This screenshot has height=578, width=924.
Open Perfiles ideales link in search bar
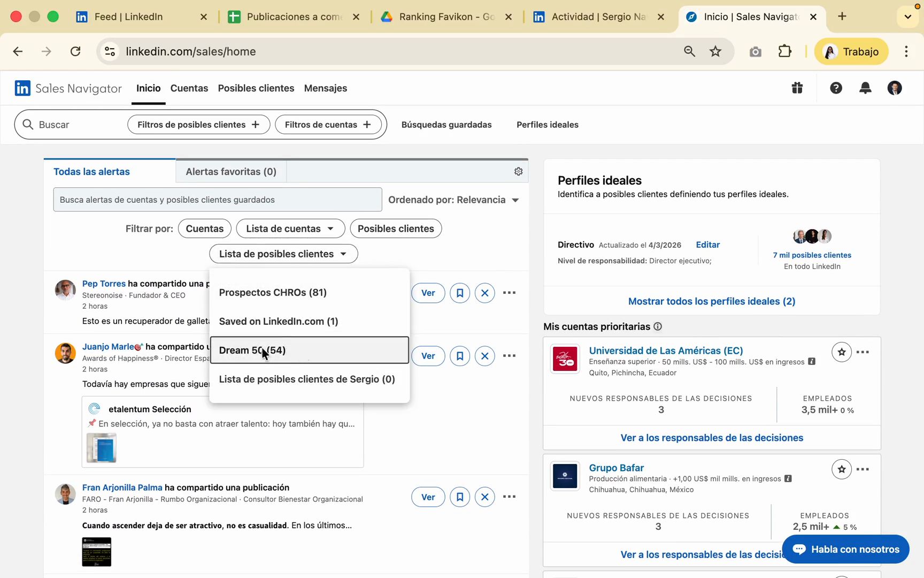(x=548, y=125)
